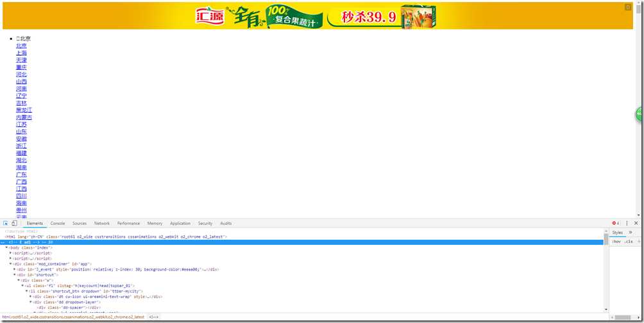
Task: Collapse the dd dropdown-layer div node
Action: [31, 302]
